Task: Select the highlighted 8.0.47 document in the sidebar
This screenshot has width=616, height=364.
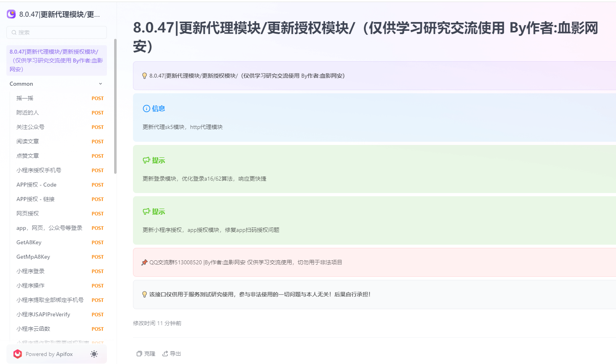Action: (x=56, y=60)
